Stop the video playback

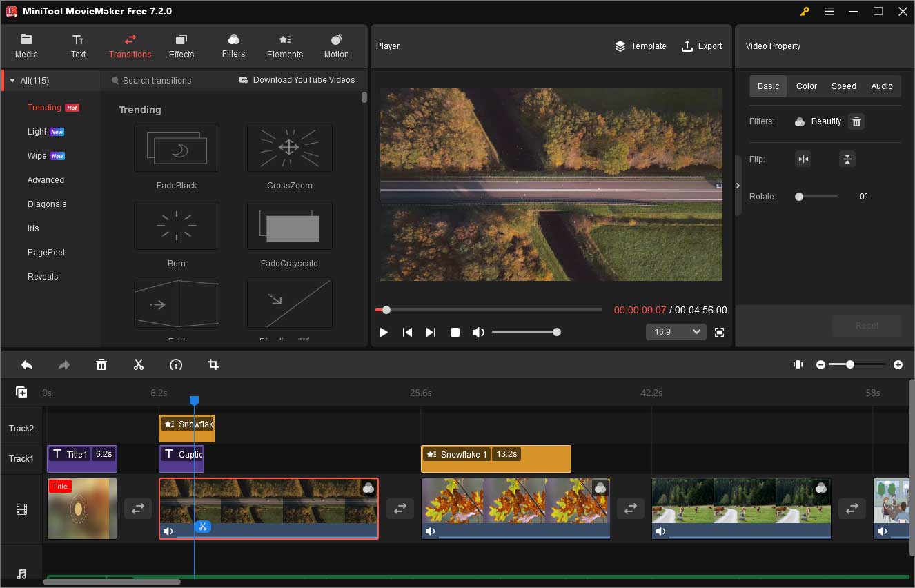pos(455,332)
